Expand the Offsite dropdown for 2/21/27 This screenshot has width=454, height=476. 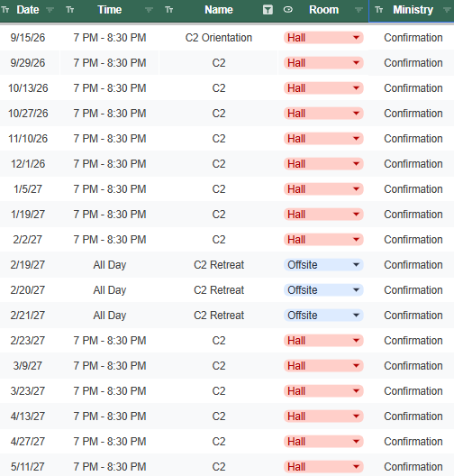357,316
